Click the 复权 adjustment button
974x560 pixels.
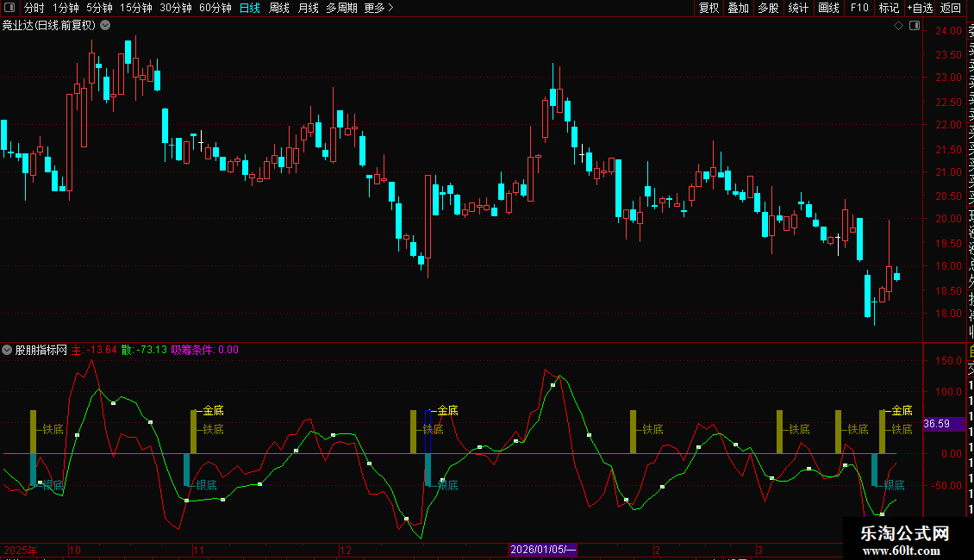coord(709,8)
